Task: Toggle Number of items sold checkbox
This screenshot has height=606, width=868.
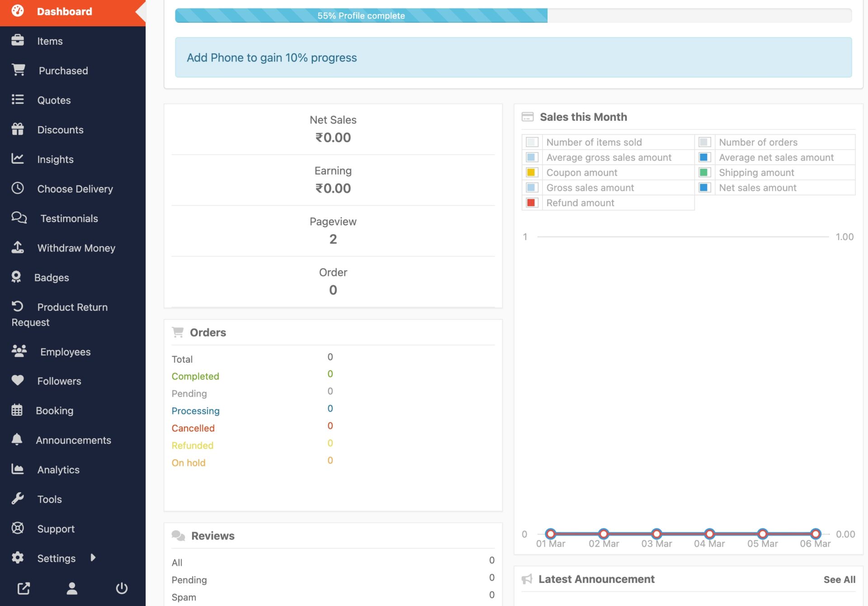Action: 532,141
